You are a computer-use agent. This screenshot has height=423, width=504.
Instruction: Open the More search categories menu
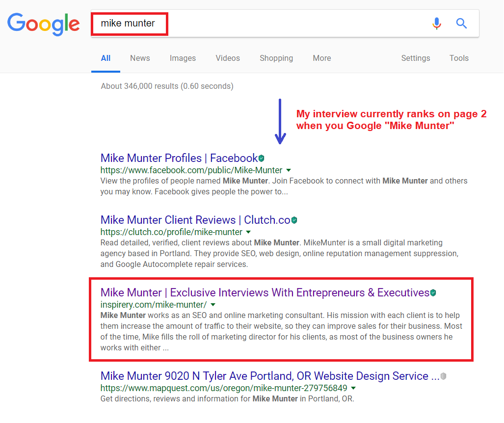322,58
